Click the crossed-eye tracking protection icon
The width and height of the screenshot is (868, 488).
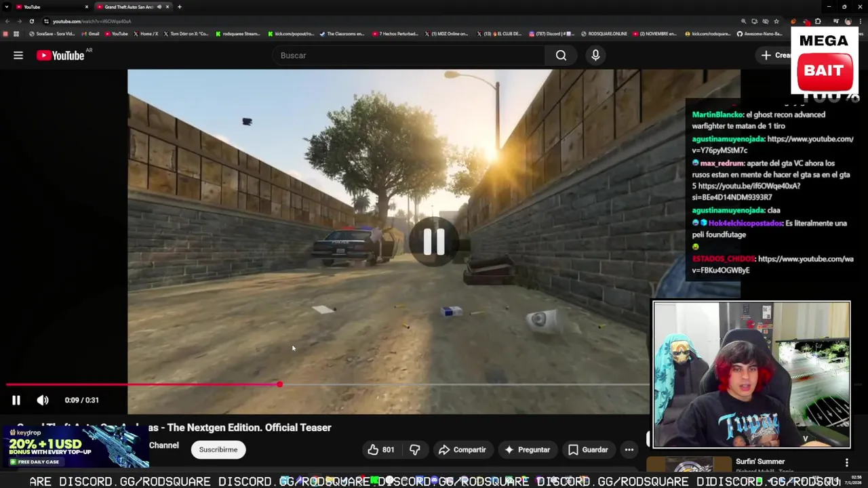[x=765, y=21]
